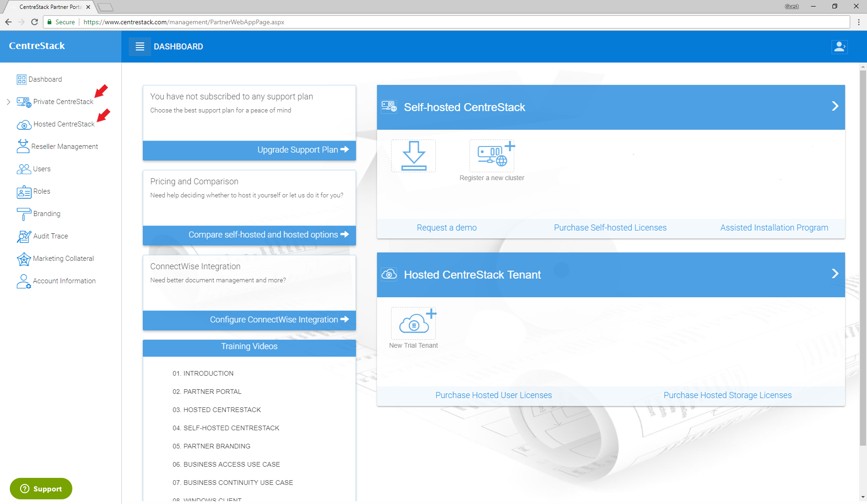The image size is (867, 504).
Task: Open training video 01. INTRODUCTION
Action: (203, 373)
